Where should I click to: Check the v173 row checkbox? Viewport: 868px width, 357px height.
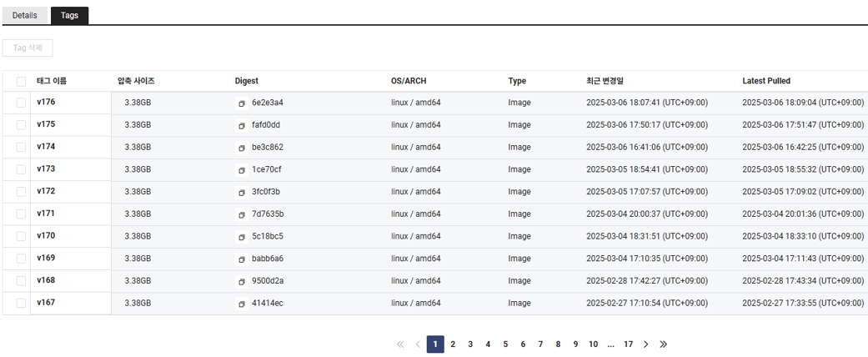(21, 169)
